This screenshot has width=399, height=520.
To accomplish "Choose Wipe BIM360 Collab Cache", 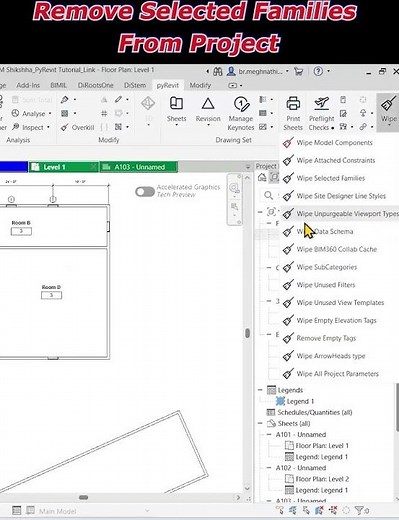I will (339, 249).
